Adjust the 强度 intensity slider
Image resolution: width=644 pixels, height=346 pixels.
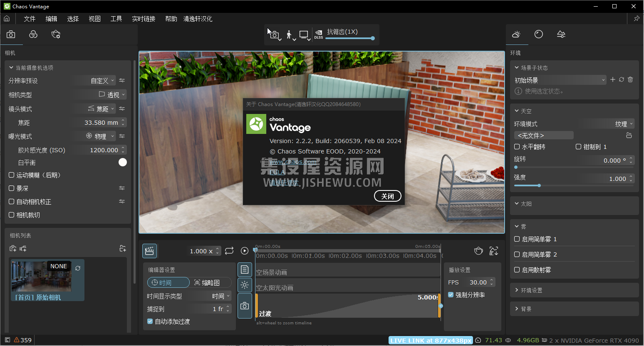pyautogui.click(x=574, y=185)
